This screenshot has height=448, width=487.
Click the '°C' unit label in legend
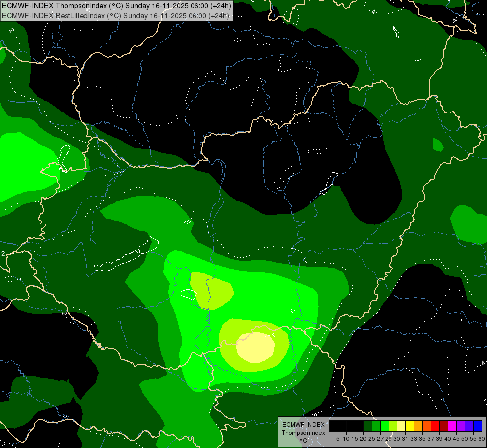[x=303, y=441]
